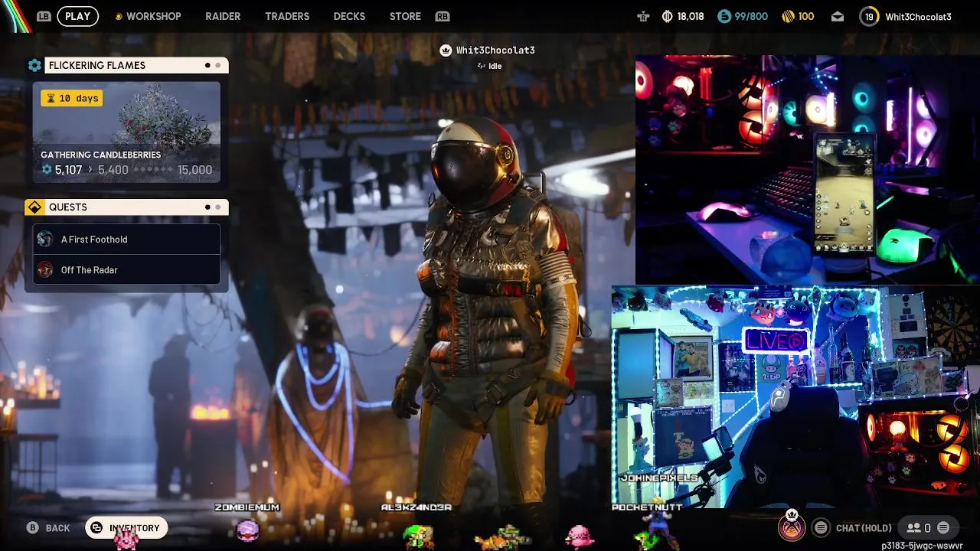Click the p3183-5jwgc-wswvr session code
This screenshot has width=980, height=551.
[922, 546]
